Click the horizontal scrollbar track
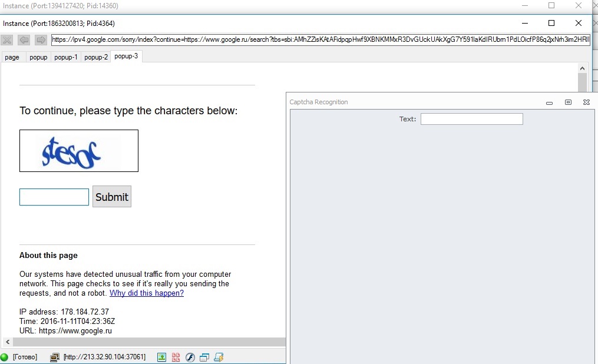Screen dimensions: 598x364 [150, 342]
